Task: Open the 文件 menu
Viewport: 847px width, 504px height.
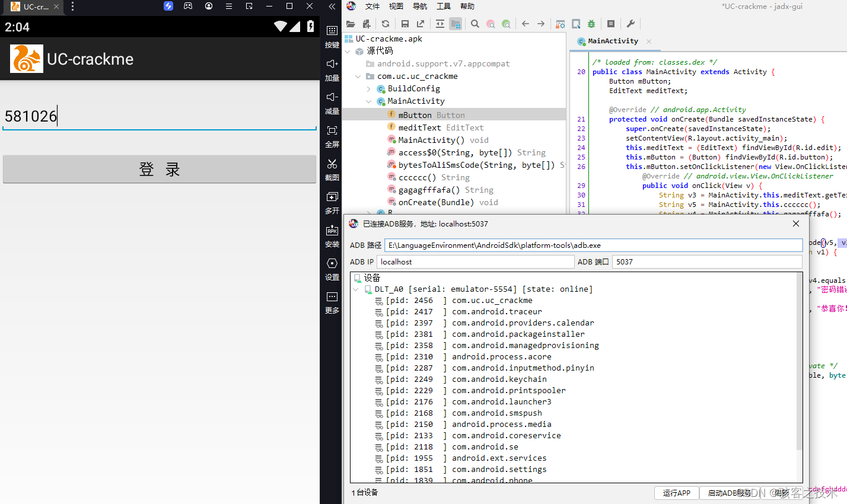Action: [372, 7]
